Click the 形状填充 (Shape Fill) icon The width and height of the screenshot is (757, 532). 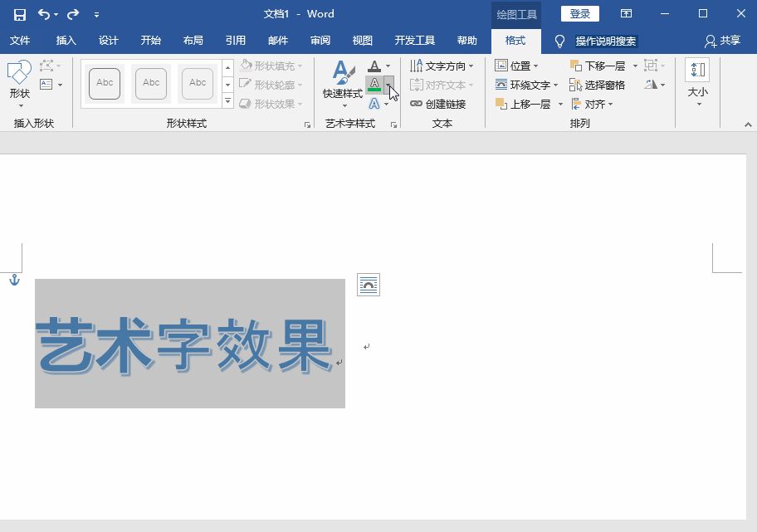tap(248, 65)
